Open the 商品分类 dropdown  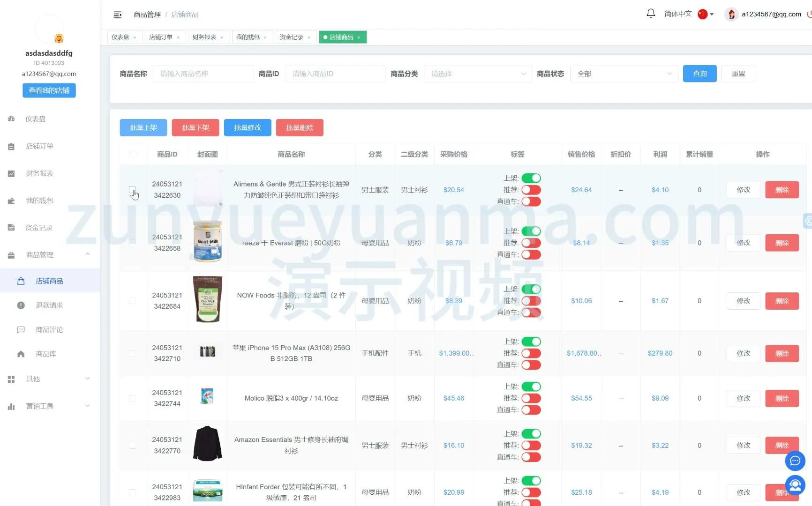[477, 74]
